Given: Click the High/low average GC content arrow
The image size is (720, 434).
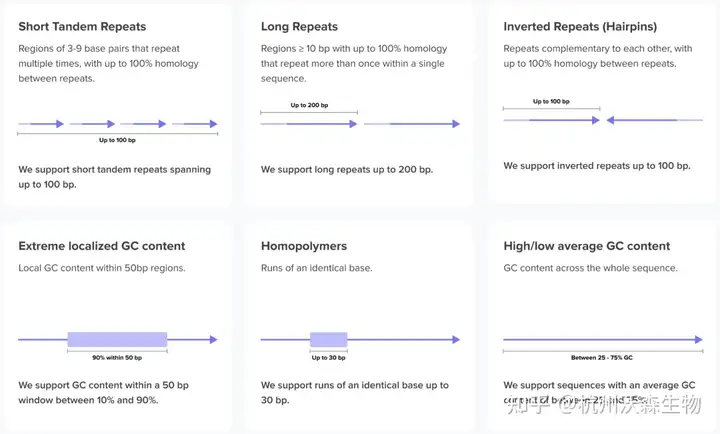Looking at the screenshot, I should pyautogui.click(x=602, y=340).
